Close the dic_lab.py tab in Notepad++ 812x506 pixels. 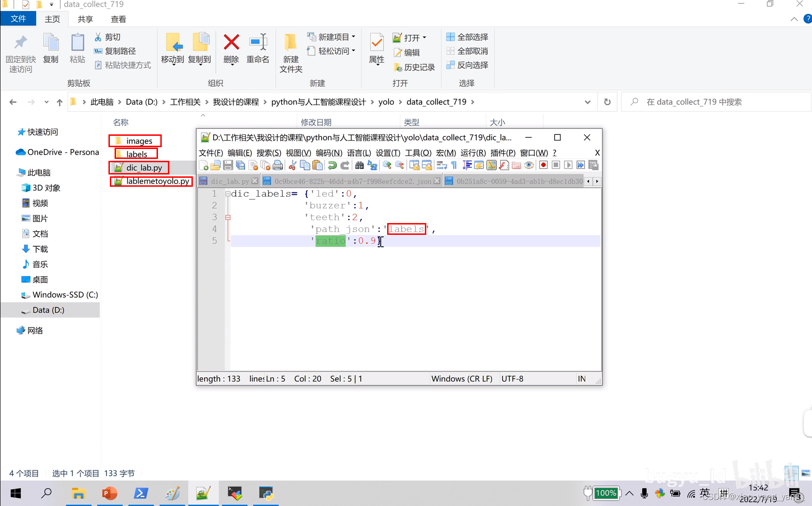coord(255,181)
